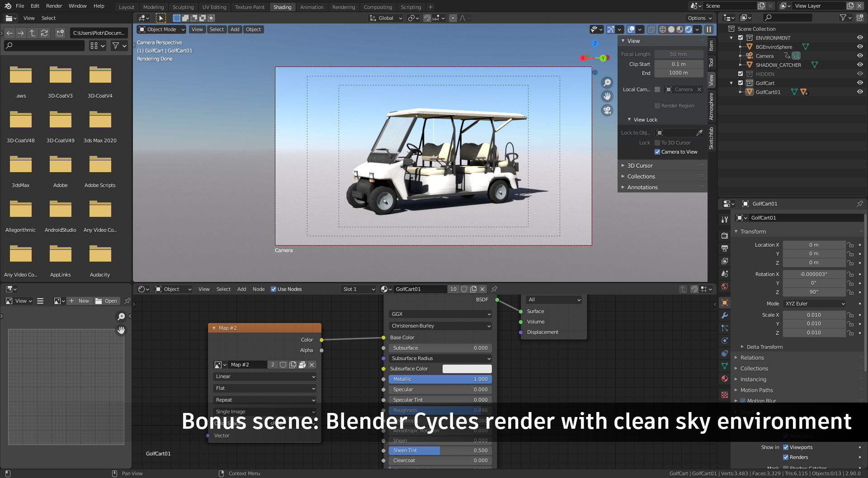Uncheck Show in Viewports checkbox
The image size is (868, 478).
[x=786, y=447]
